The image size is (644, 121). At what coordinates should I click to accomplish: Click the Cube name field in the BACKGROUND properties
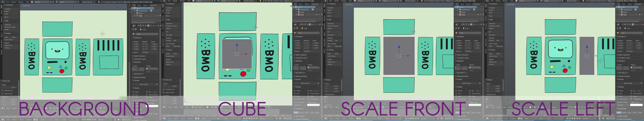(x=147, y=34)
